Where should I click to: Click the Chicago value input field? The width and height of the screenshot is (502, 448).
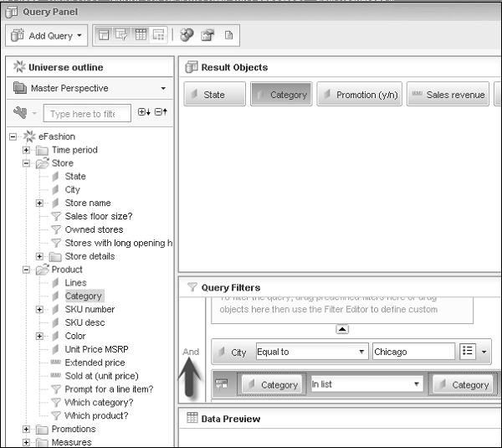click(x=413, y=352)
